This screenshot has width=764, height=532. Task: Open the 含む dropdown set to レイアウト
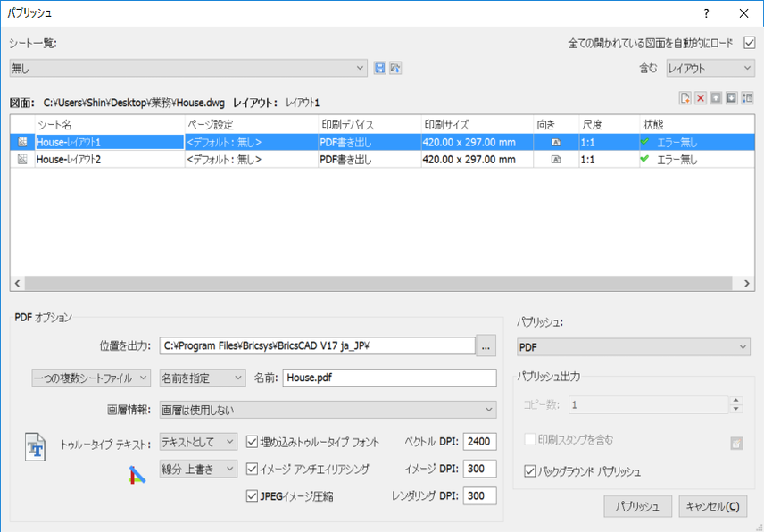click(x=710, y=68)
